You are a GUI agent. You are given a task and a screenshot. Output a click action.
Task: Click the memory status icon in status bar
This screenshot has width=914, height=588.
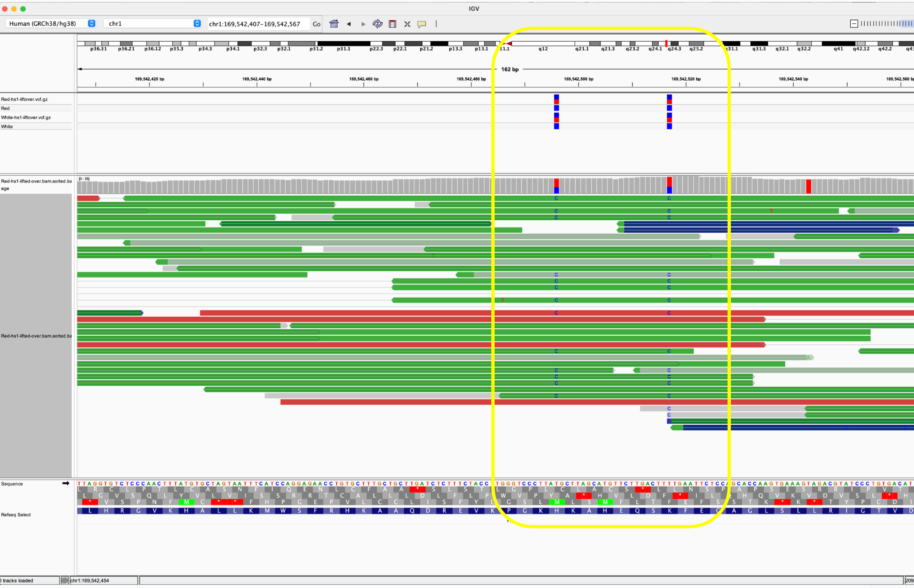(x=65, y=580)
